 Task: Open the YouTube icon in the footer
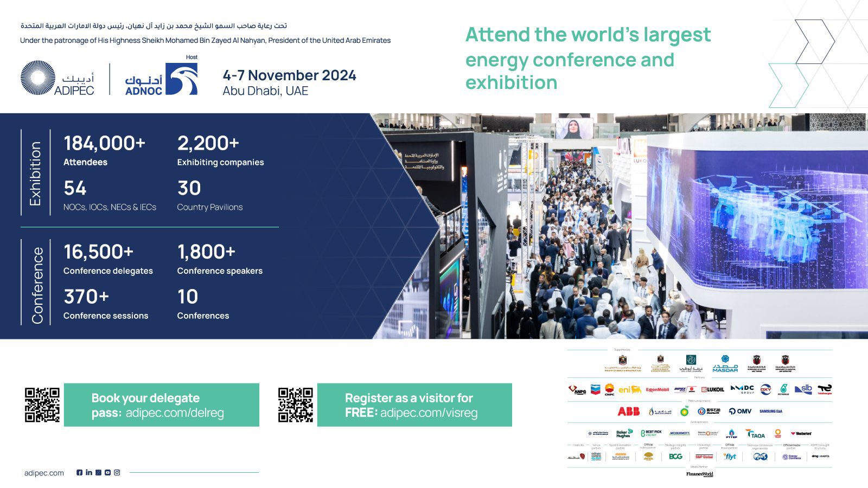tap(107, 472)
